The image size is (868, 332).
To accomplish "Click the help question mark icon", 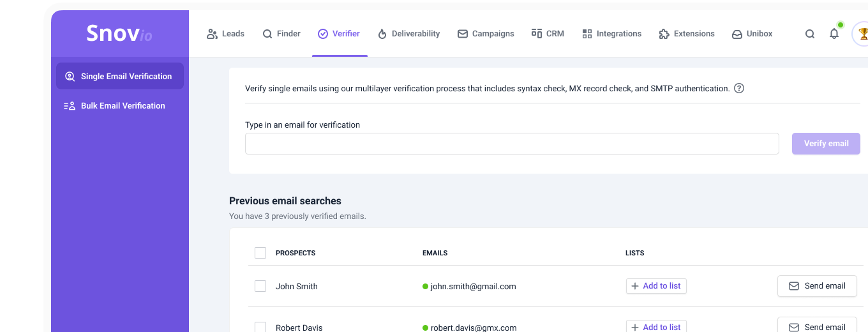I will (x=739, y=89).
